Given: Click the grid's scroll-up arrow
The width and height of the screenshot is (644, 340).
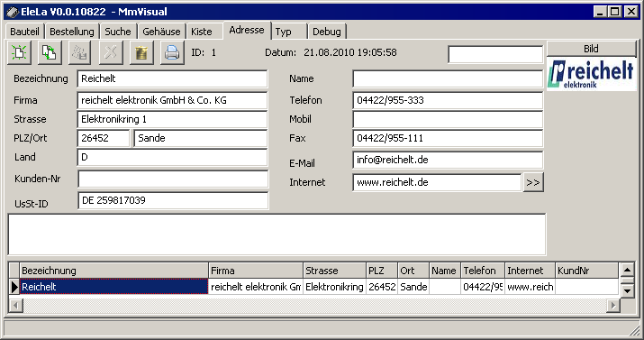Looking at the screenshot, I should pyautogui.click(x=627, y=271).
